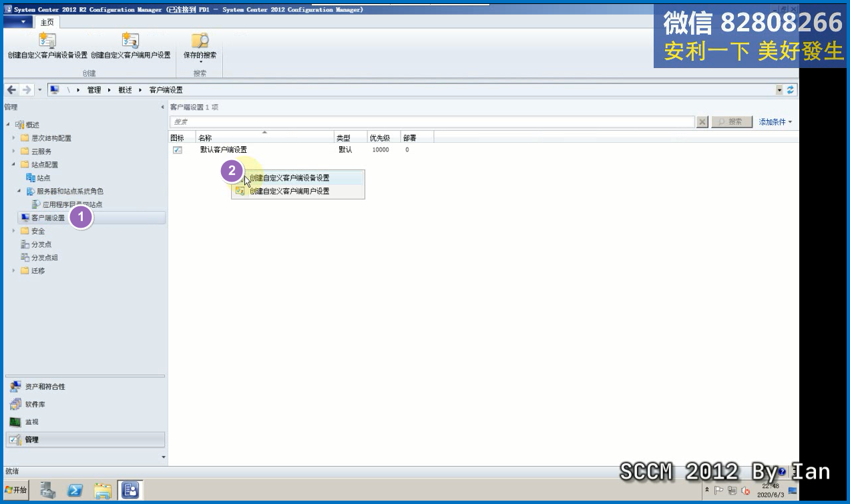850x504 pixels.
Task: Click the 层次结构配置 folder
Action: [45, 138]
